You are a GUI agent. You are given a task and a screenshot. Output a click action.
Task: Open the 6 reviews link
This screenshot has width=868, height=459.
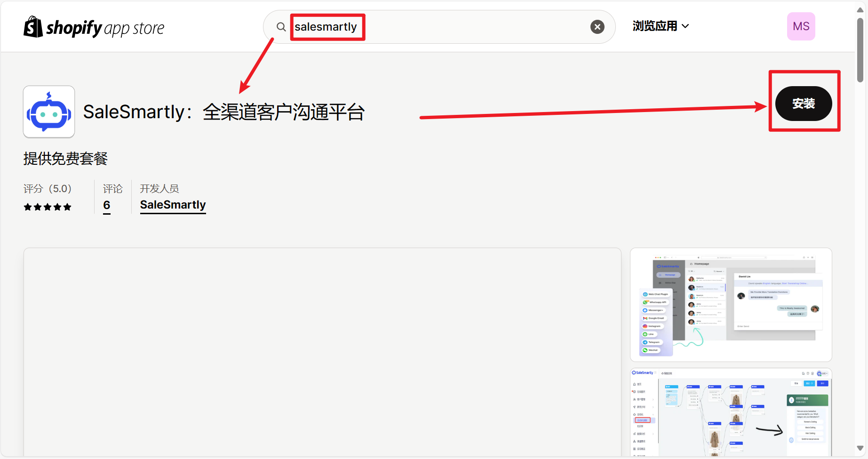(x=107, y=205)
